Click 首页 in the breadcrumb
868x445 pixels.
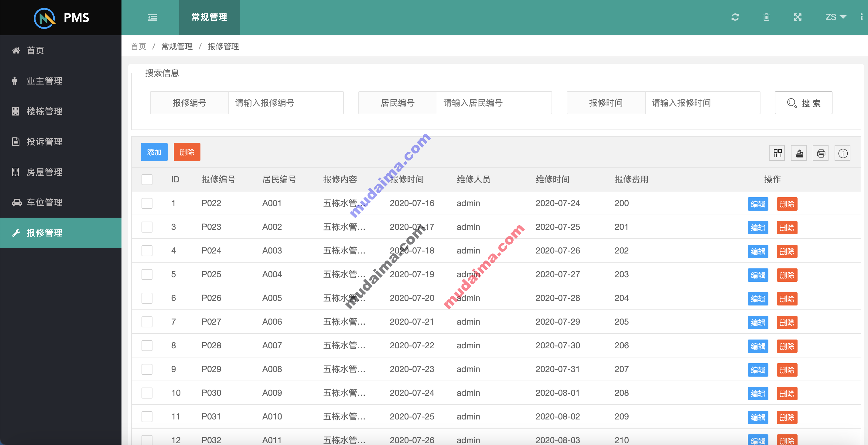138,46
